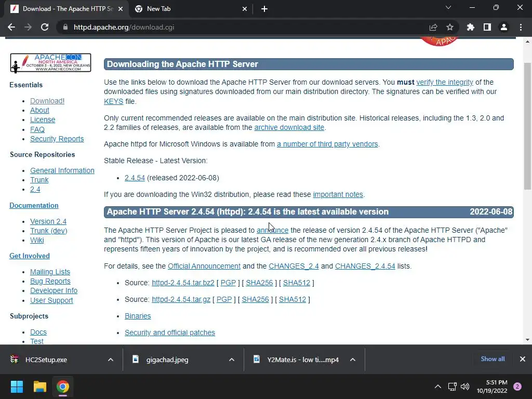Bookmark this page with the star icon
The image size is (532, 399).
(449, 27)
